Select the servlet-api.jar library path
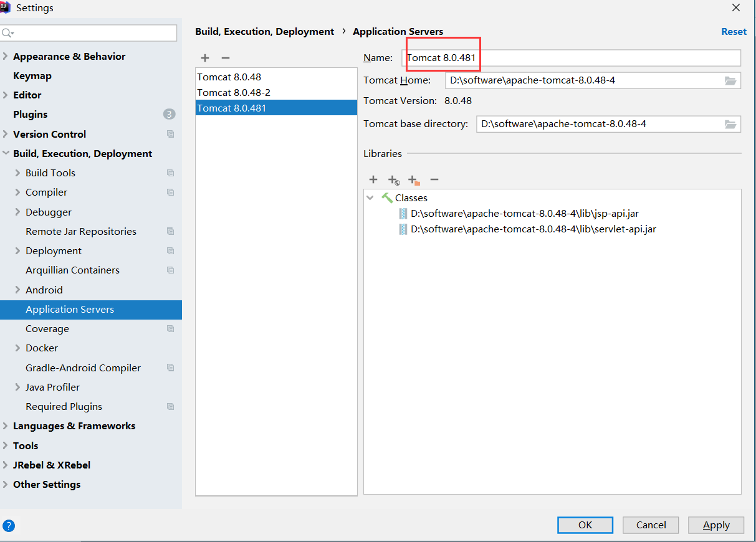This screenshot has height=542, width=756. tap(534, 229)
